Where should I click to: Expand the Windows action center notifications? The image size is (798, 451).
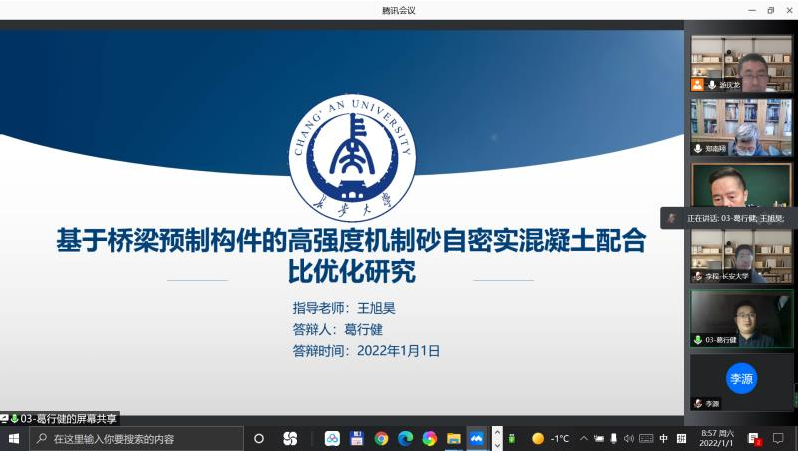778,438
